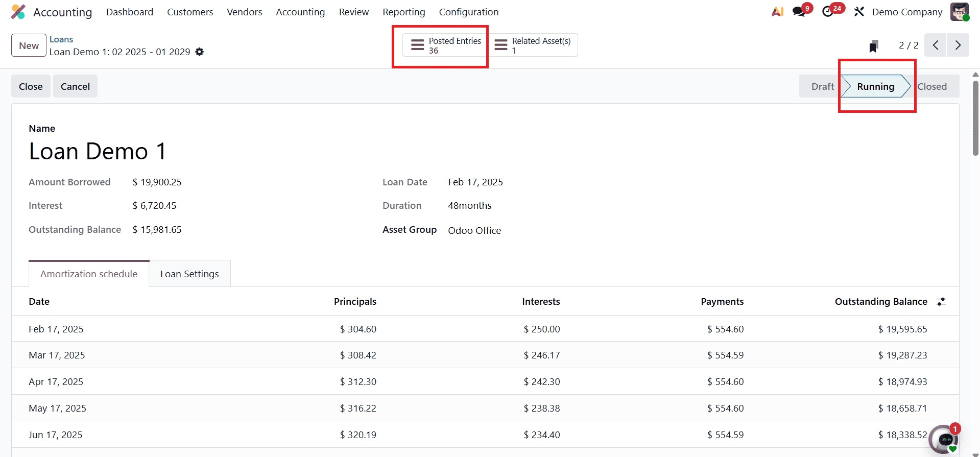Go to the next record arrow
This screenshot has width=980, height=457.
coord(958,45)
